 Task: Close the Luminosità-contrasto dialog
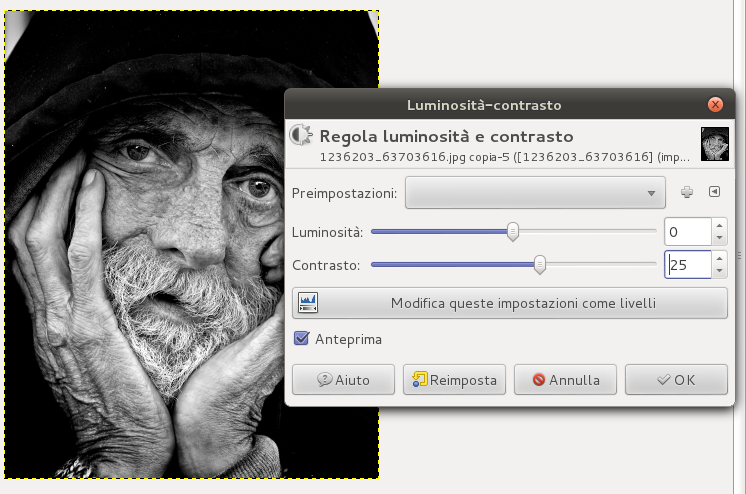(715, 104)
